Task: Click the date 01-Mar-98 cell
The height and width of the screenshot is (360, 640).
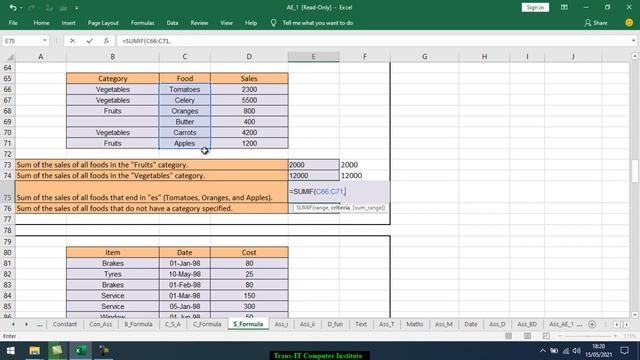Action: [x=184, y=296]
